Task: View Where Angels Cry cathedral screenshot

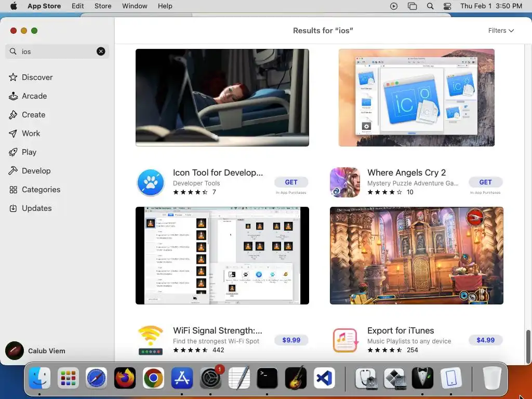Action: (416, 256)
